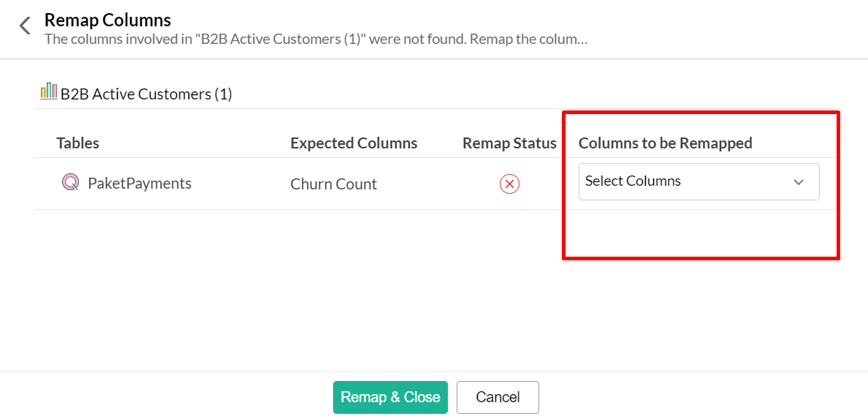Click the Expected Columns header
The width and height of the screenshot is (868, 419).
[354, 143]
